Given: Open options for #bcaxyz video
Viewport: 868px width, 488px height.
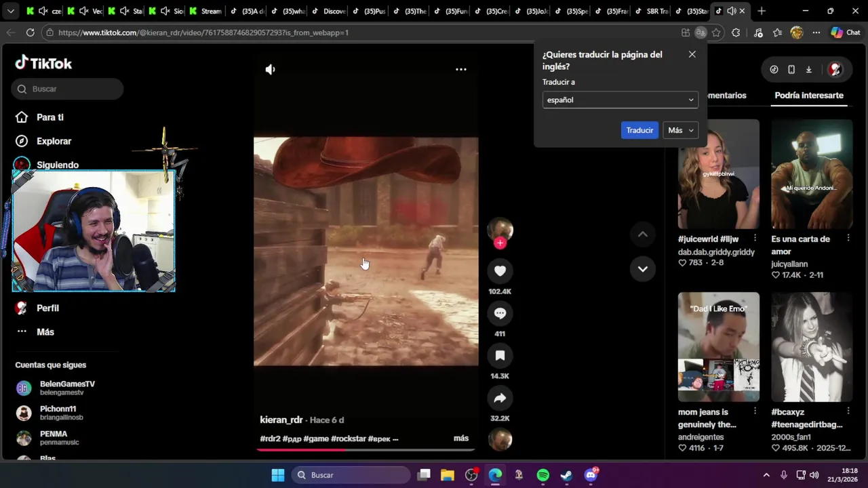Looking at the screenshot, I should (848, 411).
